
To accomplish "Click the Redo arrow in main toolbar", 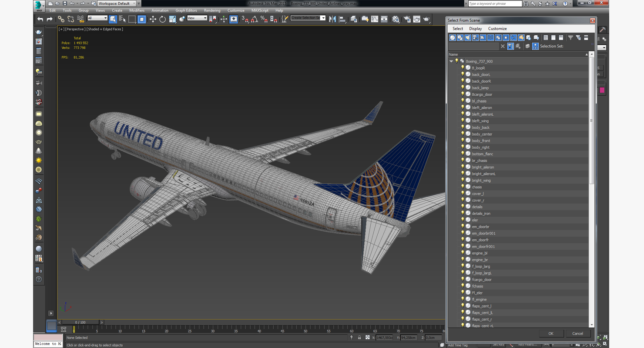I will [50, 19].
